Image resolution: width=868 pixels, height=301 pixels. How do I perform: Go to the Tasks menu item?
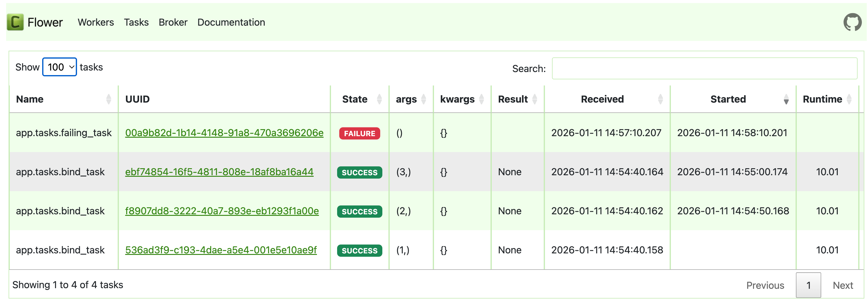(136, 23)
